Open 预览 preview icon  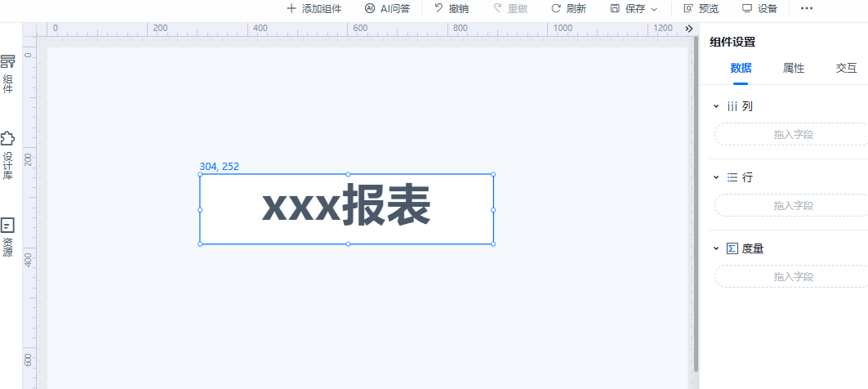688,8
